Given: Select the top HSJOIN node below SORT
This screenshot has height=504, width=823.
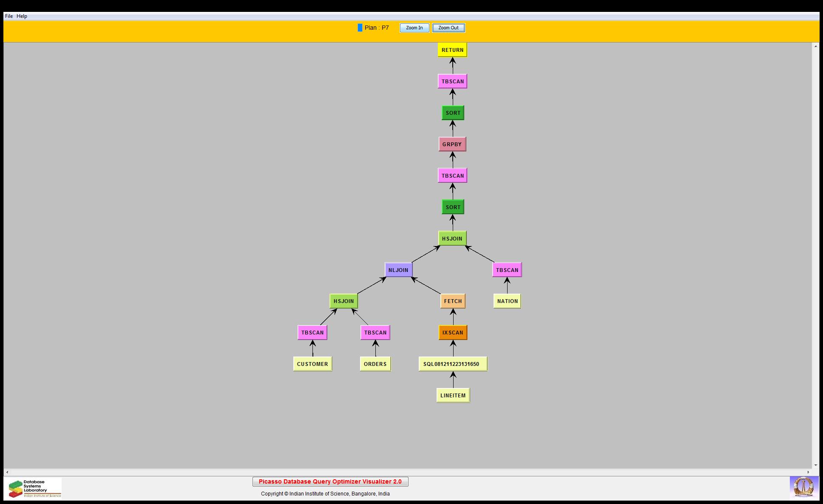Looking at the screenshot, I should coord(452,238).
